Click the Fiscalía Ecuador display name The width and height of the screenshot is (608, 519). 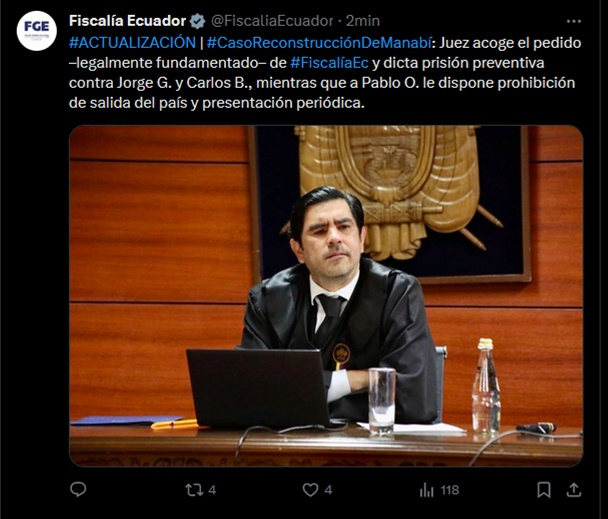tap(128, 21)
